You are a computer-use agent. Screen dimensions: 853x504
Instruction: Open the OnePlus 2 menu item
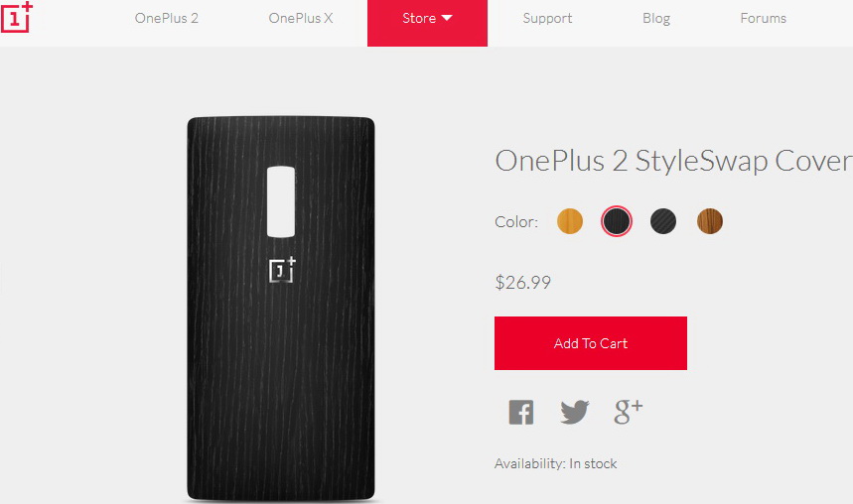coord(167,18)
